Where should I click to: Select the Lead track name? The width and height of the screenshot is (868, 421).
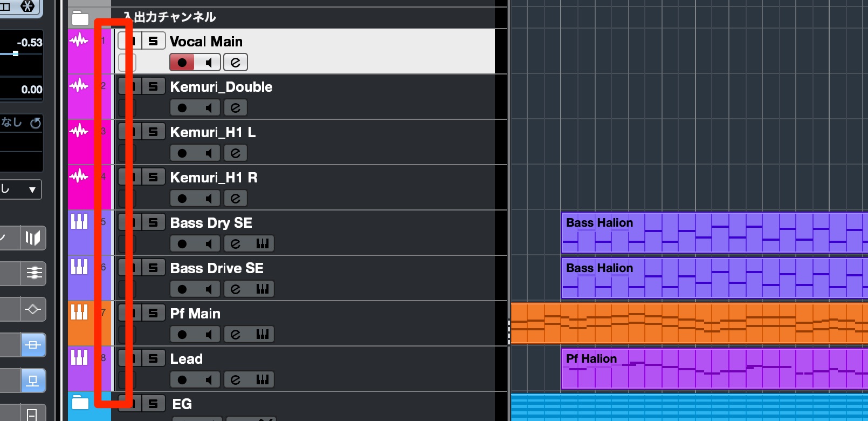pyautogui.click(x=187, y=359)
